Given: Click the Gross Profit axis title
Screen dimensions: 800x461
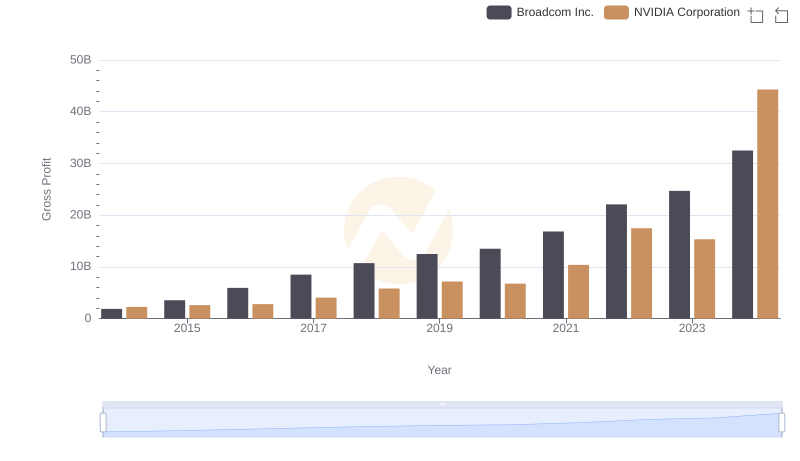Looking at the screenshot, I should (46, 189).
